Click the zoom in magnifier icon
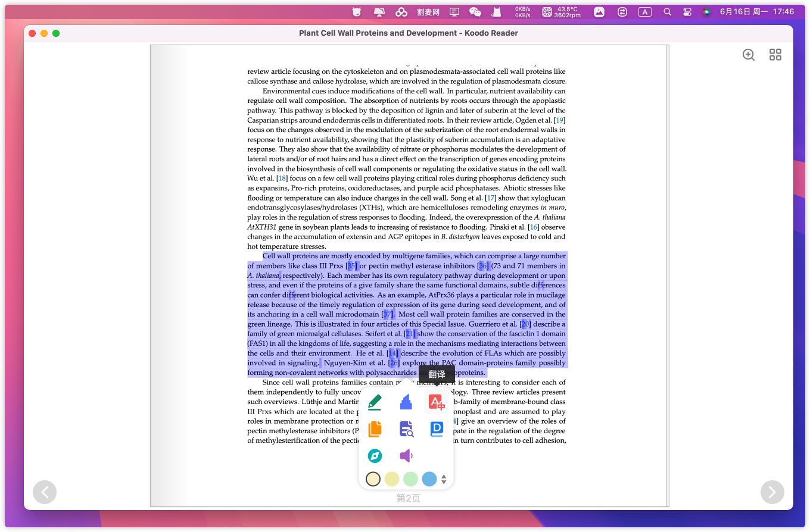Viewport: 810px width, 532px height. [749, 55]
